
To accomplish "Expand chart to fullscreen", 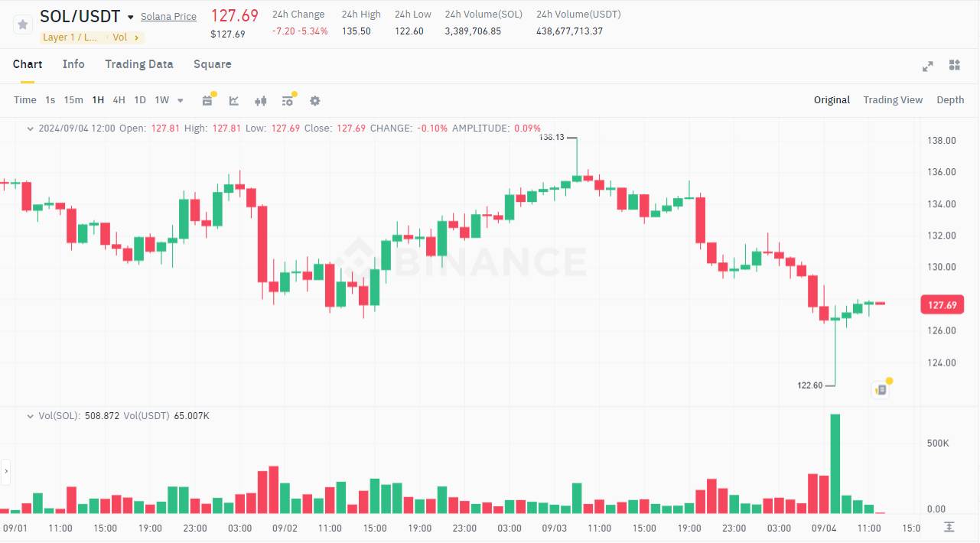I will pyautogui.click(x=928, y=66).
